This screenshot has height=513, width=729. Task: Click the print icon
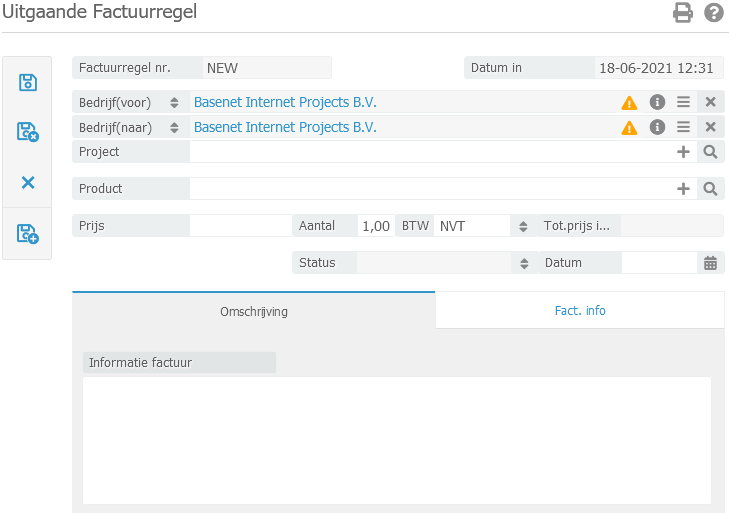tap(683, 13)
